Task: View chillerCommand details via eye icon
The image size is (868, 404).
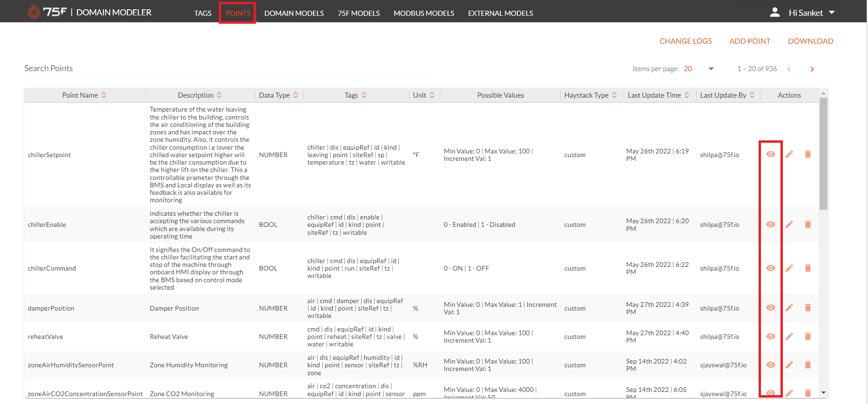Action: pos(771,268)
